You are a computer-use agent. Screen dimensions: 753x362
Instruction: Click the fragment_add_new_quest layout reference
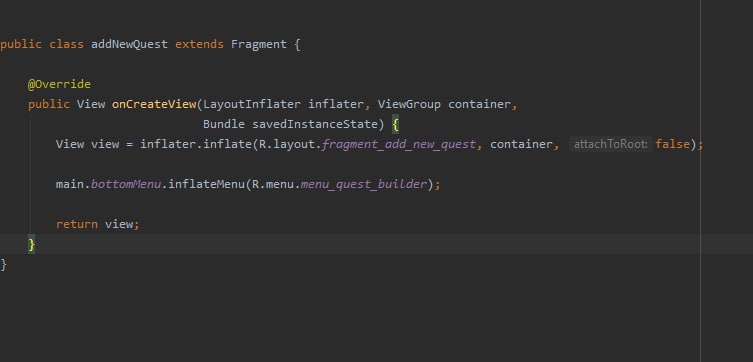pos(399,145)
